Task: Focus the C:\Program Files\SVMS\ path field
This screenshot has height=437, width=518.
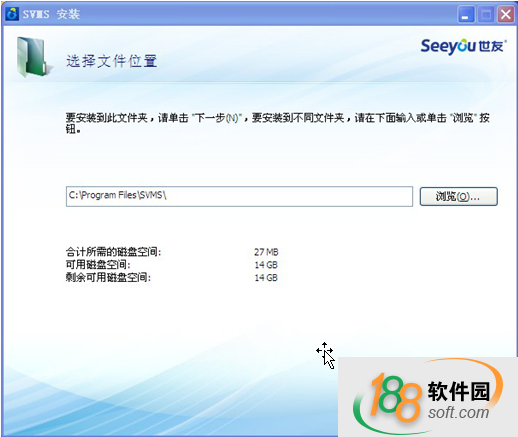Action: pos(239,196)
